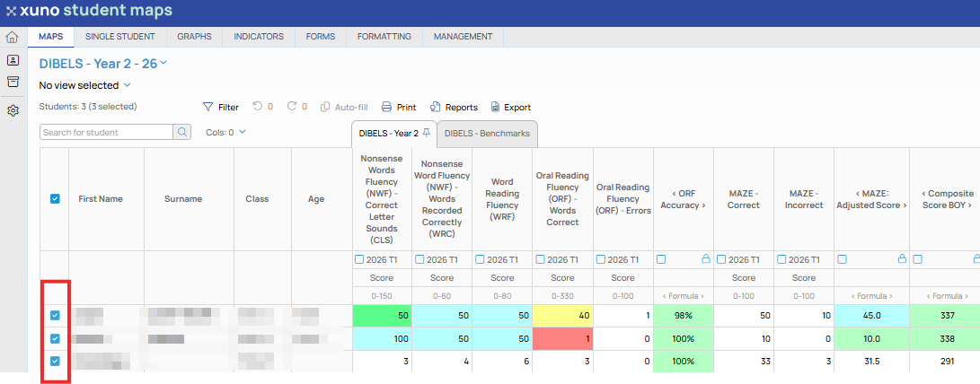980x384 pixels.
Task: Open the archive box sidebar icon
Action: [13, 82]
